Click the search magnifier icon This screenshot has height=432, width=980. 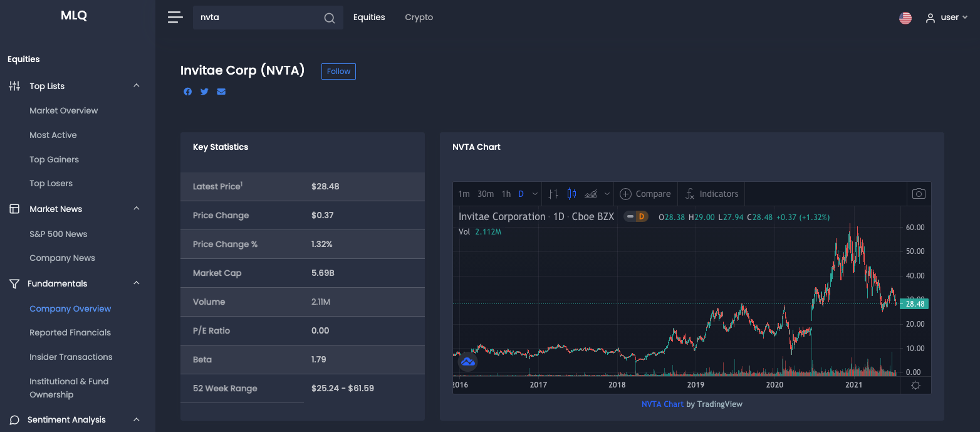tap(330, 18)
